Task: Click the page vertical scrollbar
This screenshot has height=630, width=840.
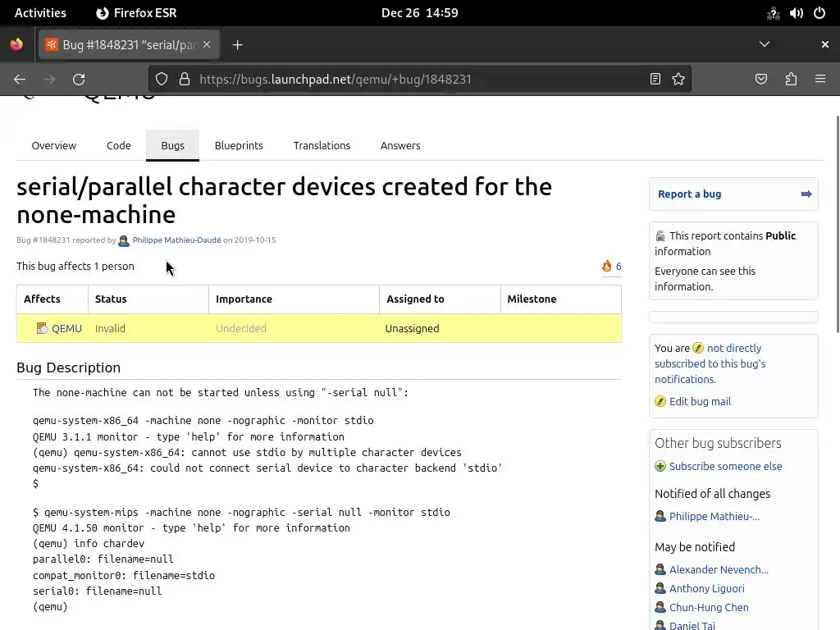Action: tap(837, 221)
